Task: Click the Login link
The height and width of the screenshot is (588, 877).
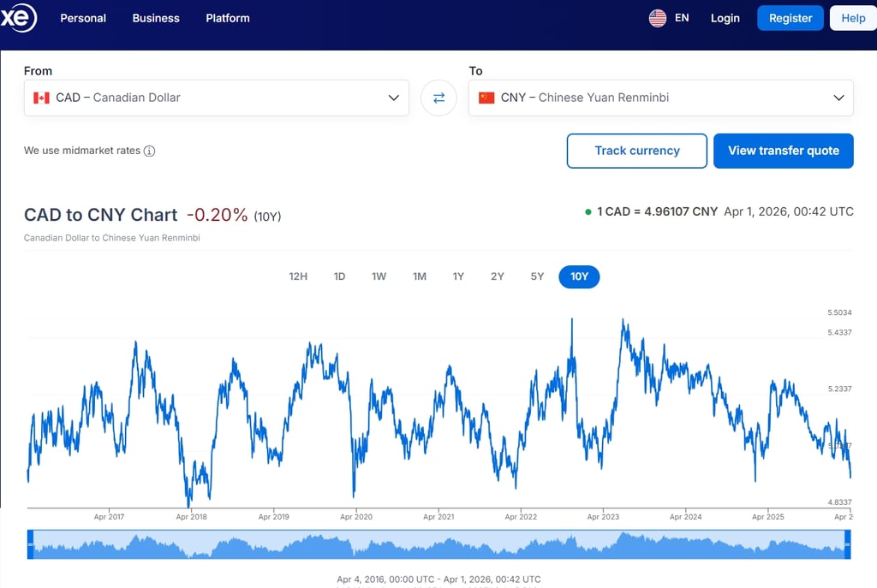Action: [x=725, y=18]
